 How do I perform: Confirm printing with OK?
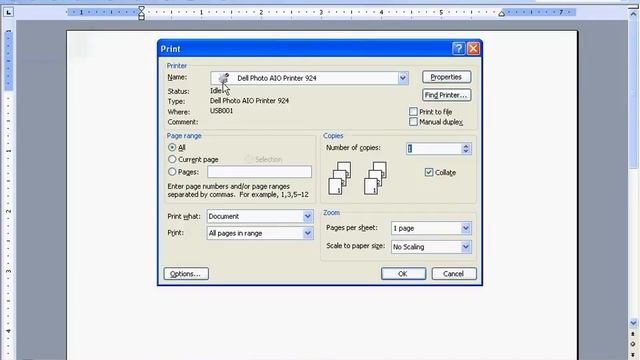click(403, 274)
